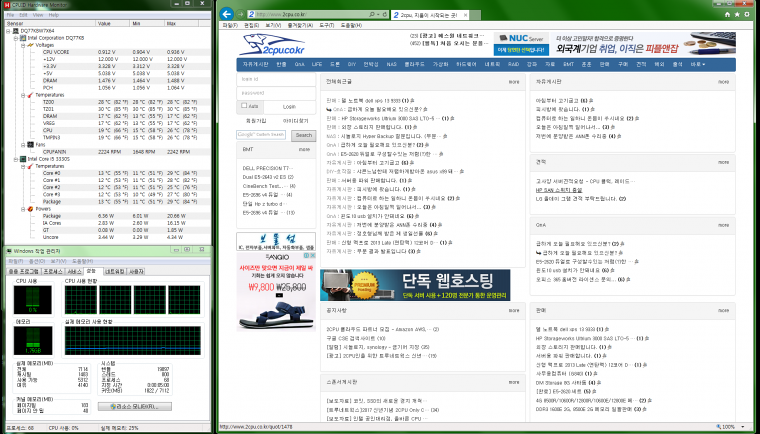Click the more link in the 자유게시판 panel
Image resolution: width=760 pixels, height=434 pixels.
tap(723, 82)
